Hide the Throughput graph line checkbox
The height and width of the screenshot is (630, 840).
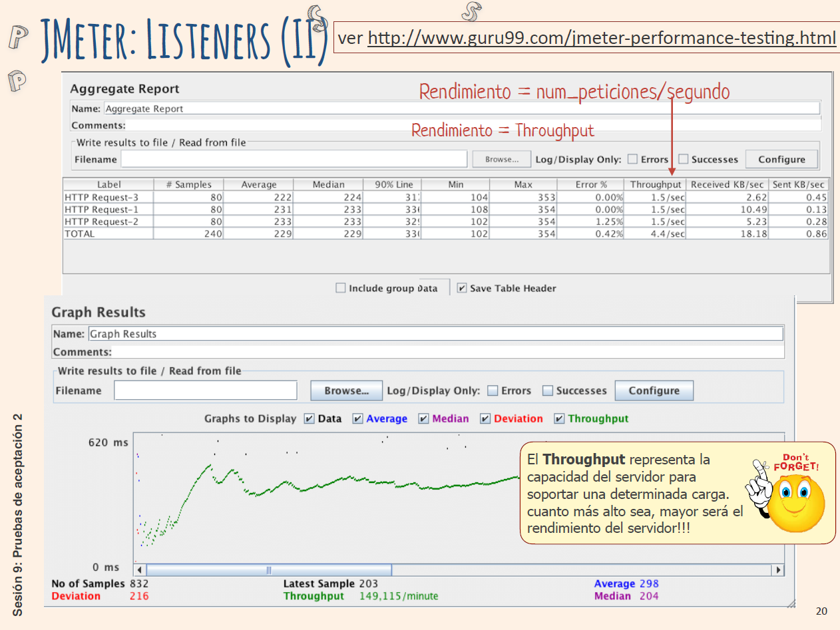560,418
